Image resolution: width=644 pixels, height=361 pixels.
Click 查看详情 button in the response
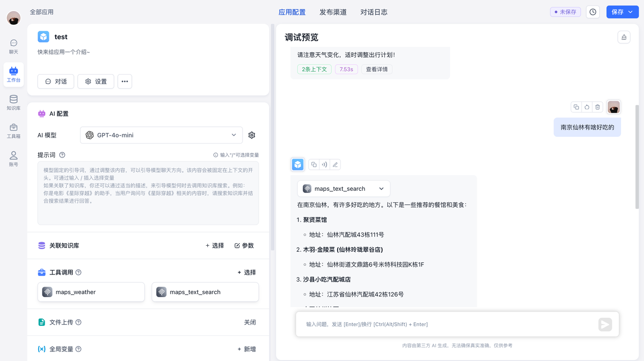376,69
